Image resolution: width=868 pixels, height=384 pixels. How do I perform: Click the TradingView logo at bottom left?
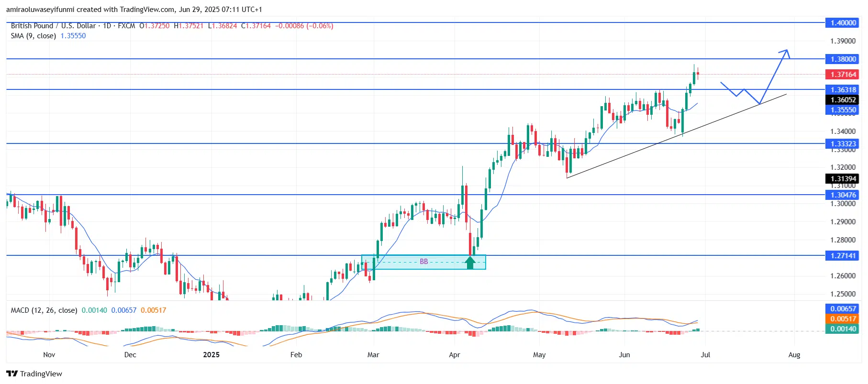pos(34,373)
